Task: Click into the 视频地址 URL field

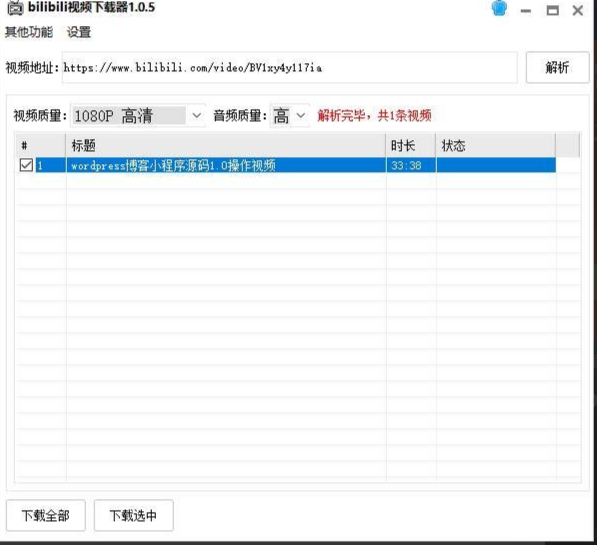Action: 289,67
